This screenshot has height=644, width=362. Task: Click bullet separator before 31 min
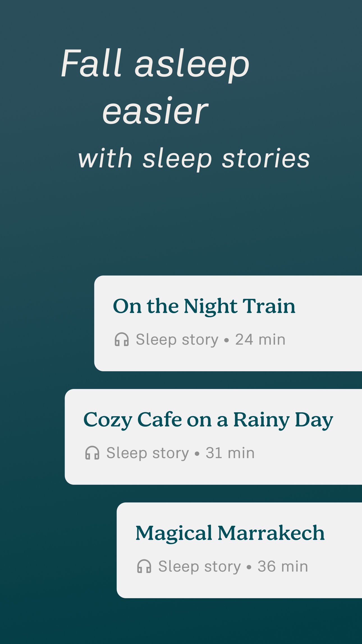coord(197,454)
